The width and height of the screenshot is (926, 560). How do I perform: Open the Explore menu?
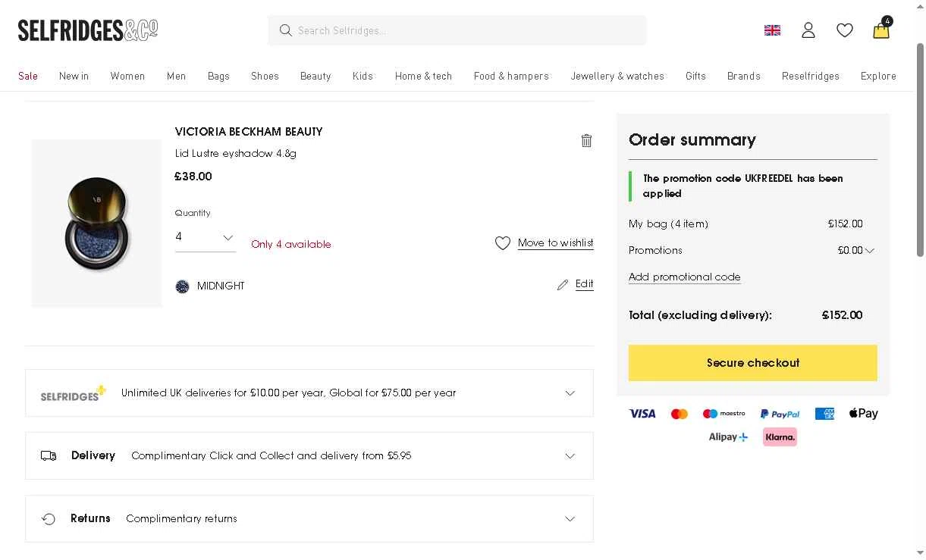point(878,76)
